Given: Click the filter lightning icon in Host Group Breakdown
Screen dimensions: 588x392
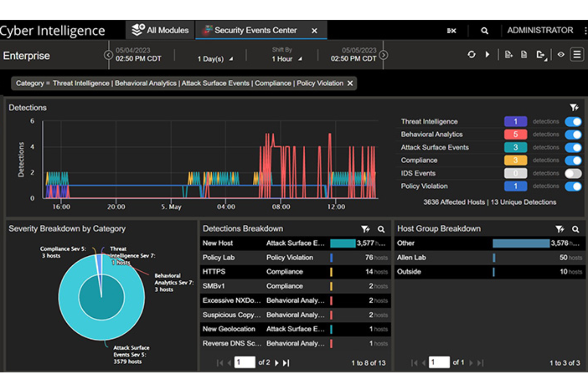Looking at the screenshot, I should pyautogui.click(x=560, y=229).
